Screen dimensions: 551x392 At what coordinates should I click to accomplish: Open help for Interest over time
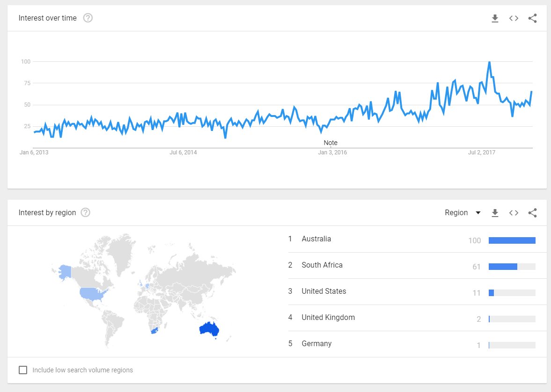click(x=88, y=18)
